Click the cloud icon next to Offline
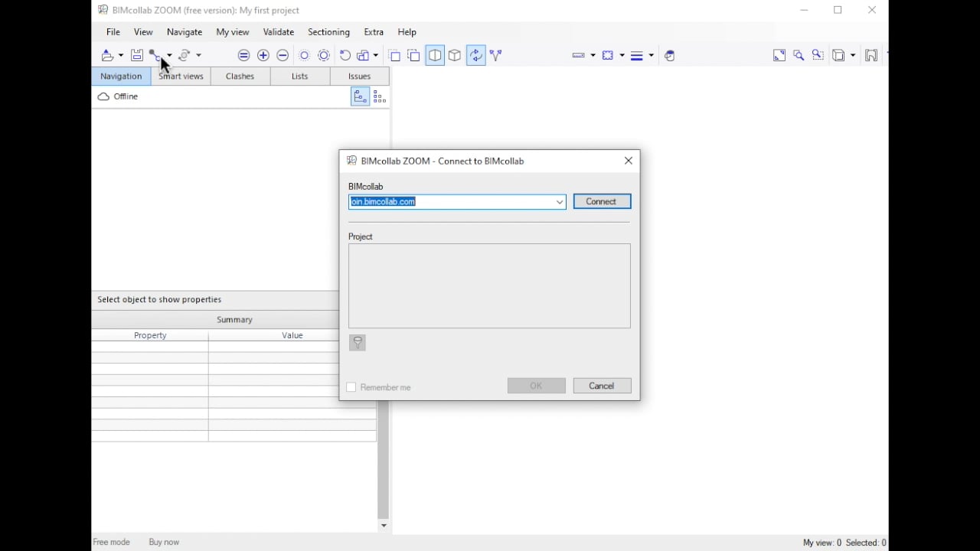The height and width of the screenshot is (551, 980). click(103, 96)
